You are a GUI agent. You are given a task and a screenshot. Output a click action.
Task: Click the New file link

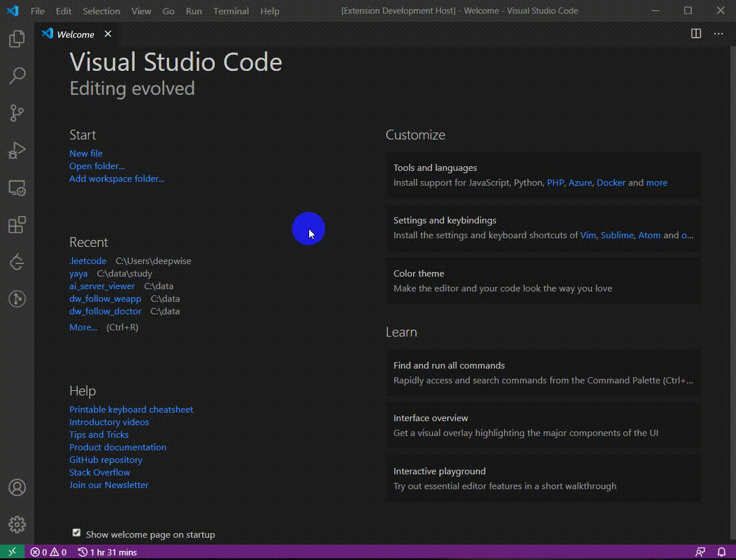pyautogui.click(x=86, y=153)
